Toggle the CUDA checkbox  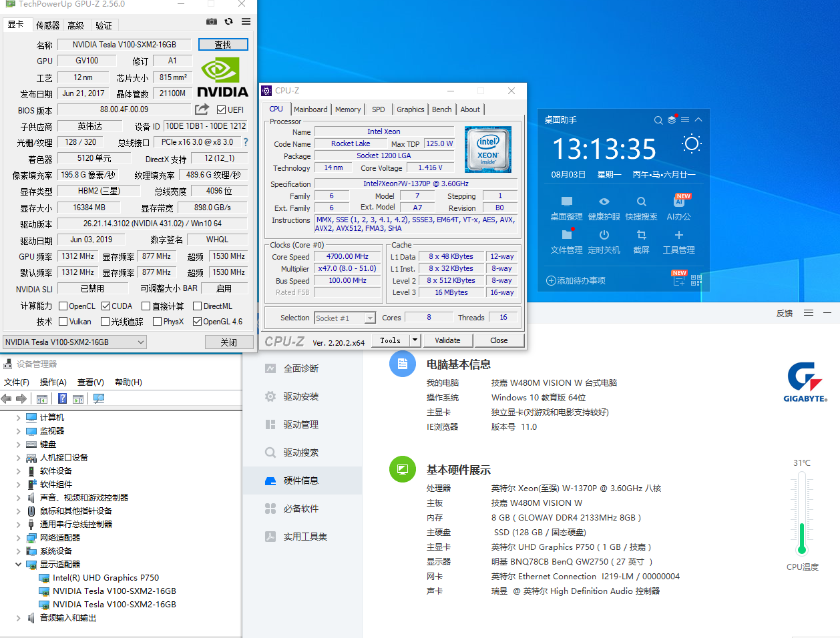click(x=106, y=306)
